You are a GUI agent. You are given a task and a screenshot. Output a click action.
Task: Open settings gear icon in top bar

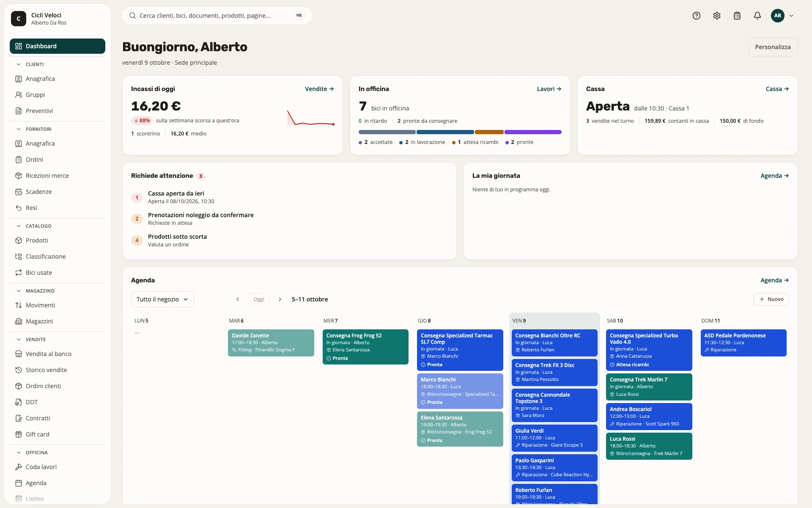tap(717, 16)
